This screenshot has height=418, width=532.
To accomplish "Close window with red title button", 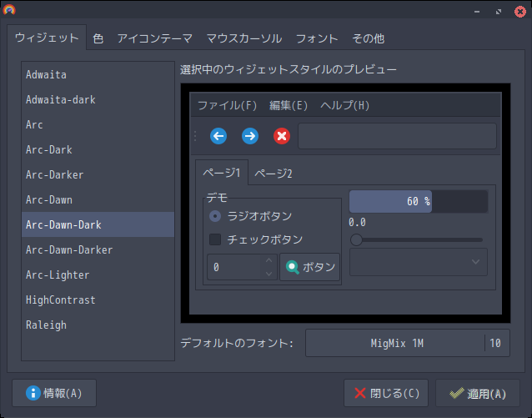I will click(520, 12).
